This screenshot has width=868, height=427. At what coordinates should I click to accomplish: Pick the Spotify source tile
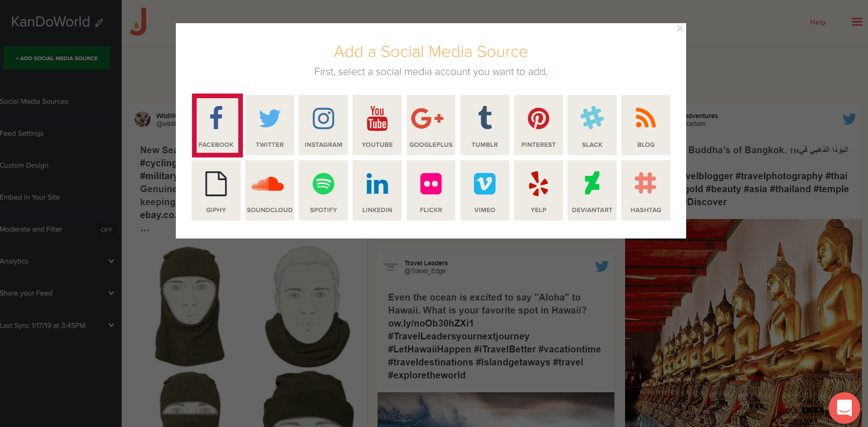323,190
